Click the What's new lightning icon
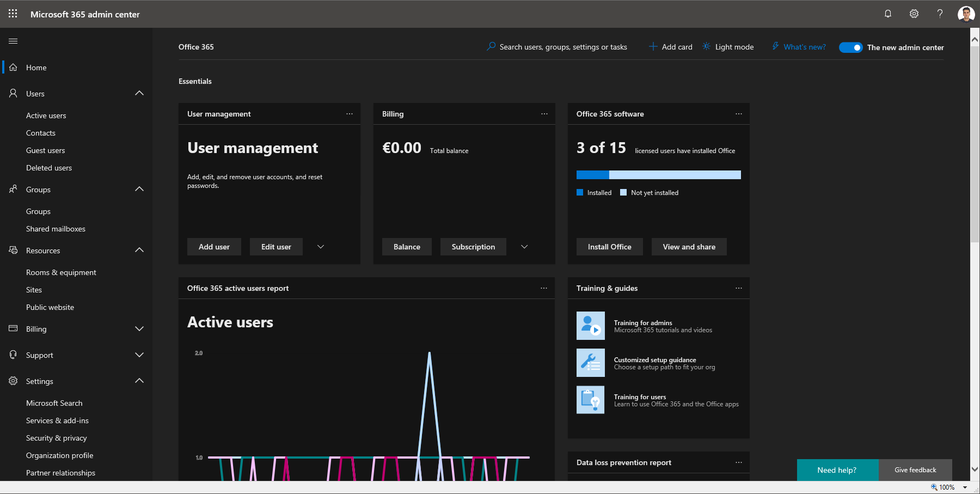The image size is (980, 494). 775,46
